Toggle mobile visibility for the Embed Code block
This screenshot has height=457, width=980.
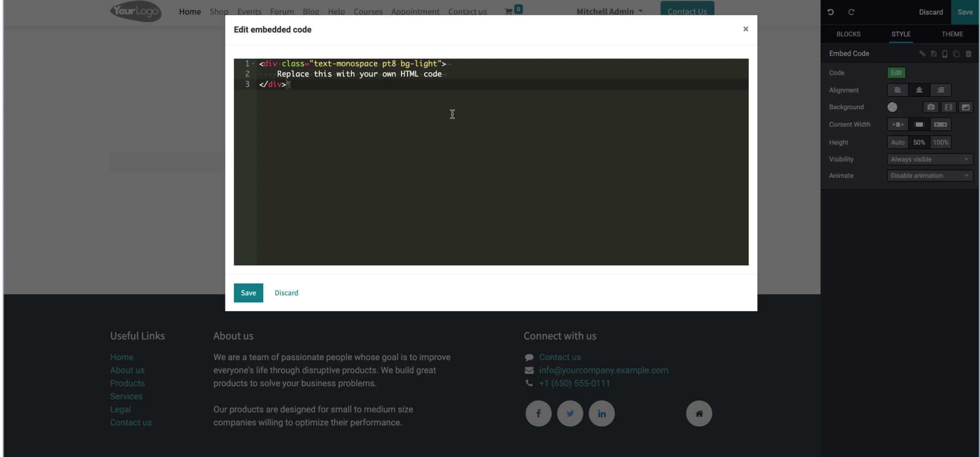click(x=945, y=54)
